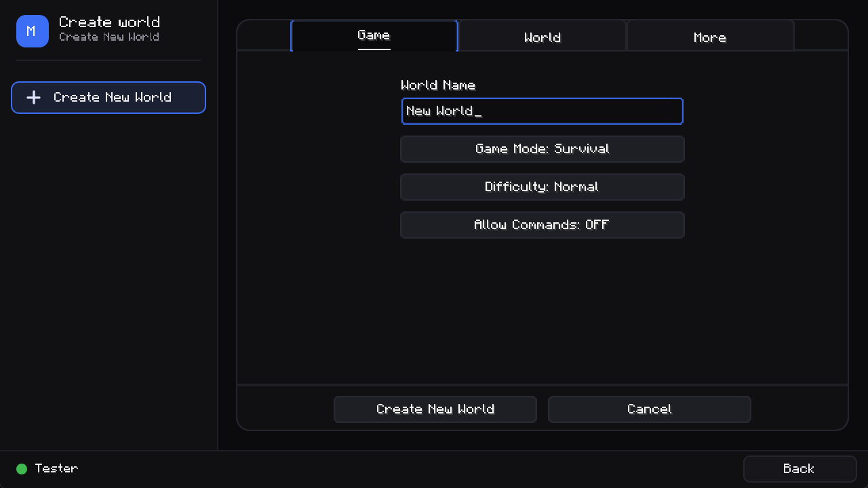Open the More tab
This screenshot has width=868, height=488.
coord(710,36)
